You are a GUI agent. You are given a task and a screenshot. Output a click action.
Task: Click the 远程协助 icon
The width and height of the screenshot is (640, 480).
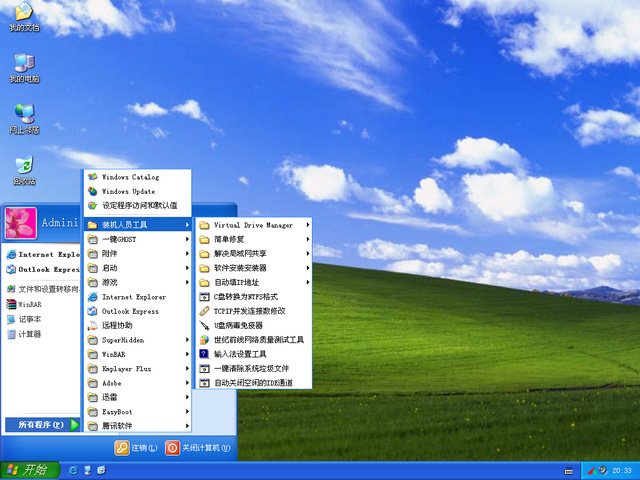(x=93, y=325)
